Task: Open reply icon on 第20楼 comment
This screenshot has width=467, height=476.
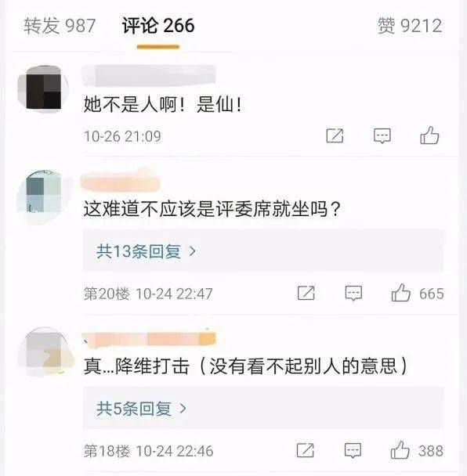Action: click(353, 294)
